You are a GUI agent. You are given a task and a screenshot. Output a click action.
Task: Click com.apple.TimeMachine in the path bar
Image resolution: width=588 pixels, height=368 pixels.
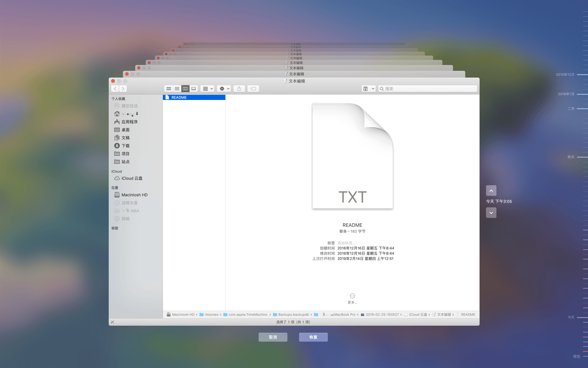pyautogui.click(x=245, y=314)
